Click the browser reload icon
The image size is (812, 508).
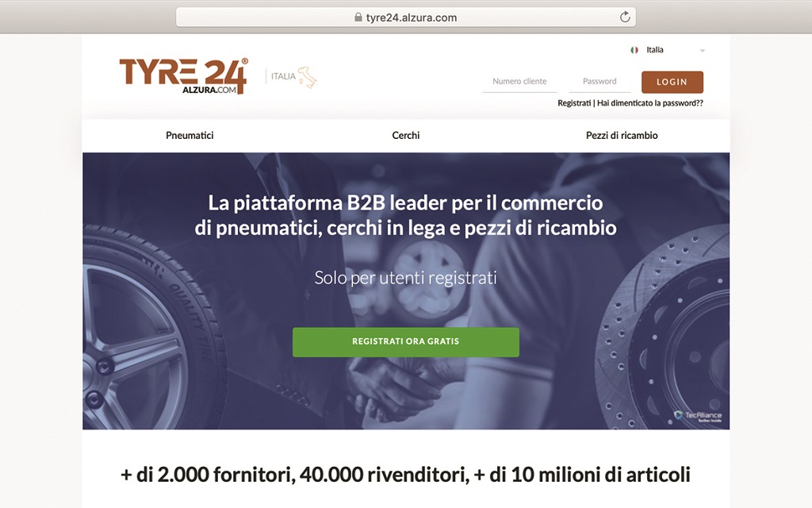[625, 17]
